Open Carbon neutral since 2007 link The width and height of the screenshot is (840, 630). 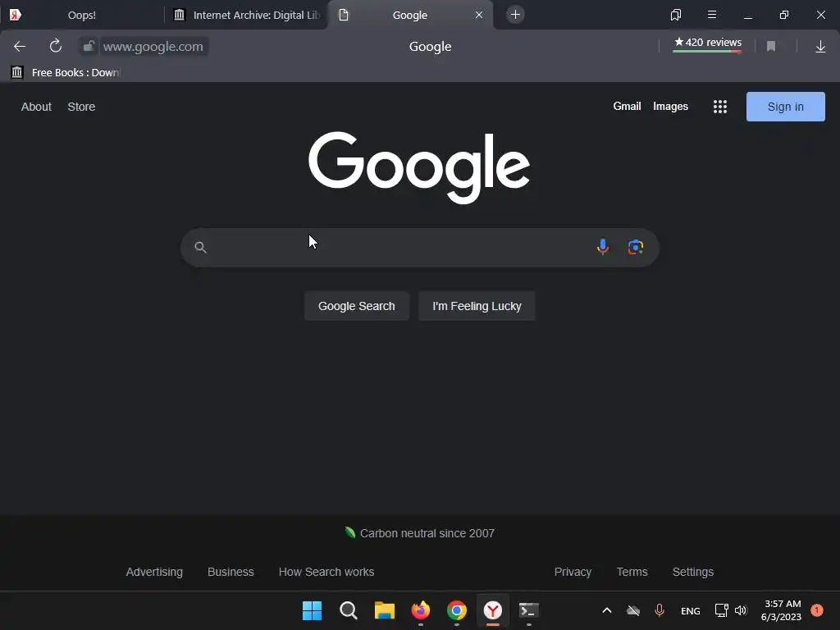coord(419,533)
